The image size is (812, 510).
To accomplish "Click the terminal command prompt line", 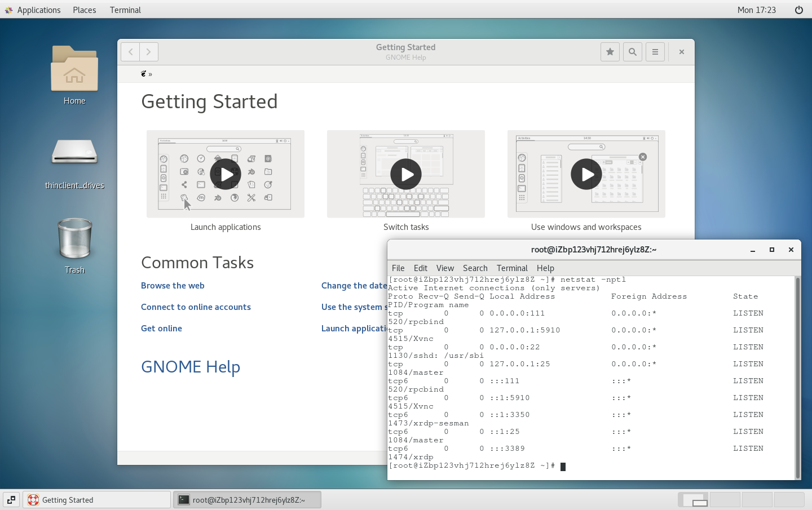I will pos(476,466).
